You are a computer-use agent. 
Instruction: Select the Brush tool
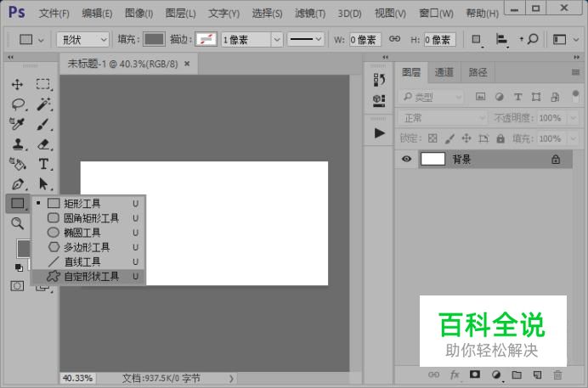click(42, 124)
